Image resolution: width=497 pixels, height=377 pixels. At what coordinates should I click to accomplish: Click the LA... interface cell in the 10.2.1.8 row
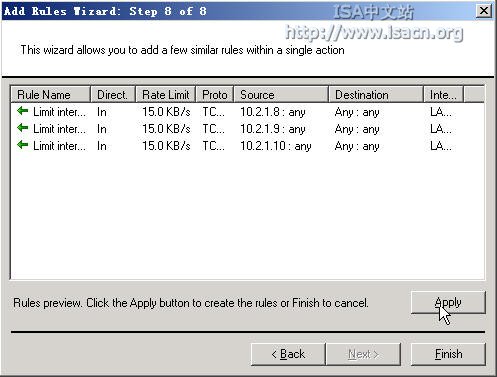tap(441, 112)
